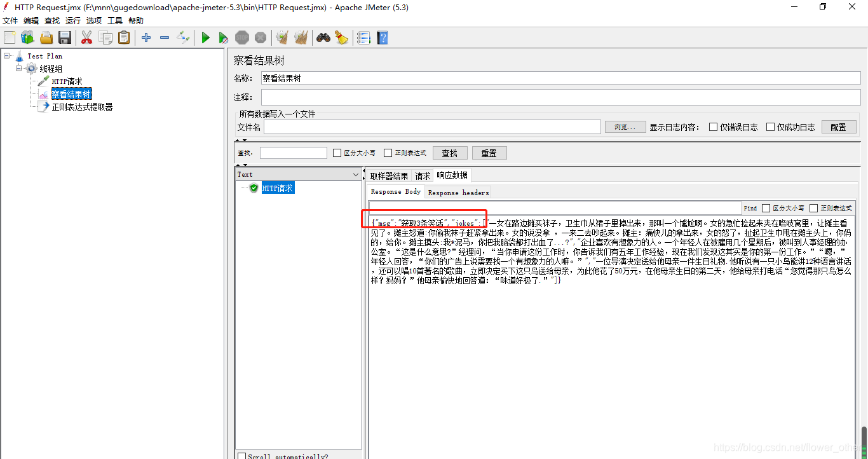Image resolution: width=868 pixels, height=459 pixels.
Task: Select HTTP请求 dropper icon in tree
Action: [x=43, y=81]
